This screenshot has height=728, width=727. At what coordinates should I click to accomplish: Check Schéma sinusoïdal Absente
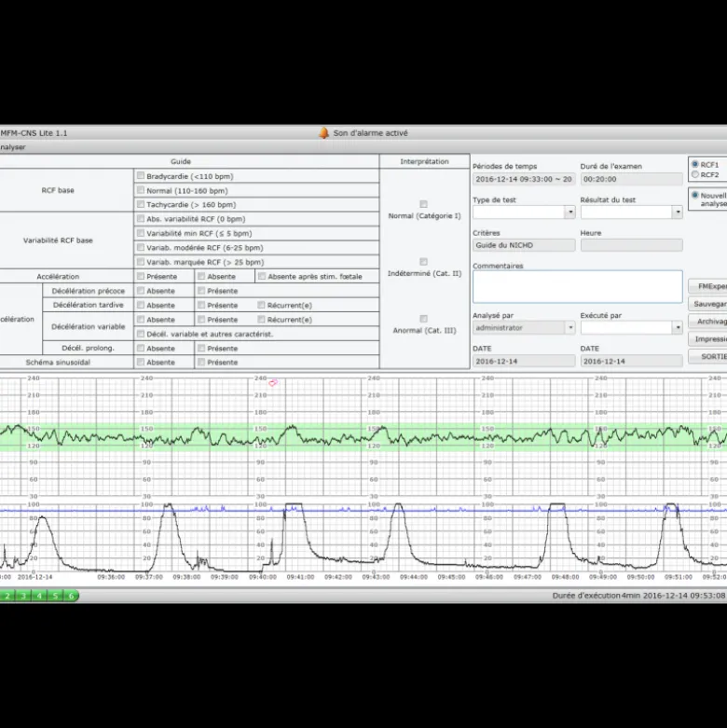coord(141,362)
